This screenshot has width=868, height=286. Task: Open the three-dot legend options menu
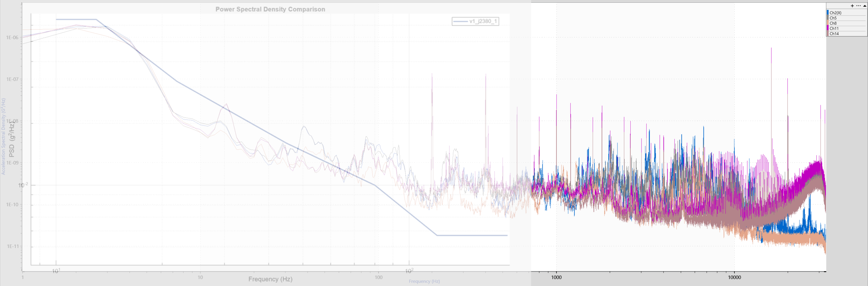coord(859,6)
